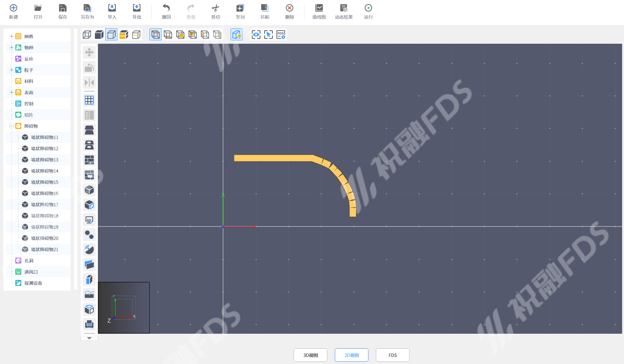
Task: Click the FDS preview icon in view toolbar
Action: click(x=281, y=35)
